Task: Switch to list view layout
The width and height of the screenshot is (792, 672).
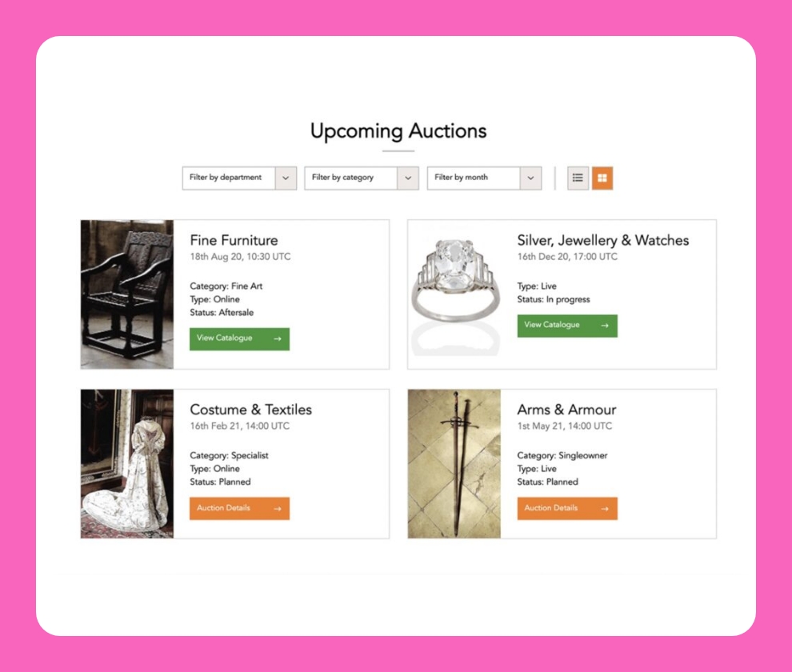Action: point(578,178)
